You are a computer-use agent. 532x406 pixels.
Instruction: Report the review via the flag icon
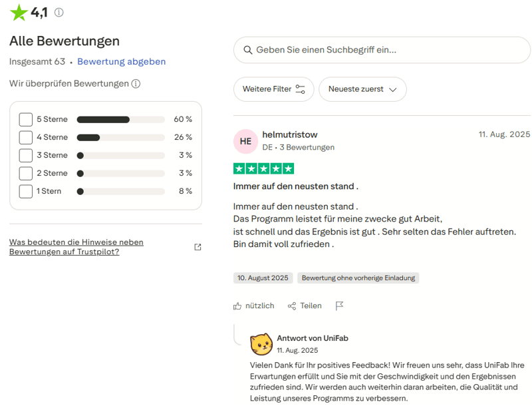(x=339, y=305)
